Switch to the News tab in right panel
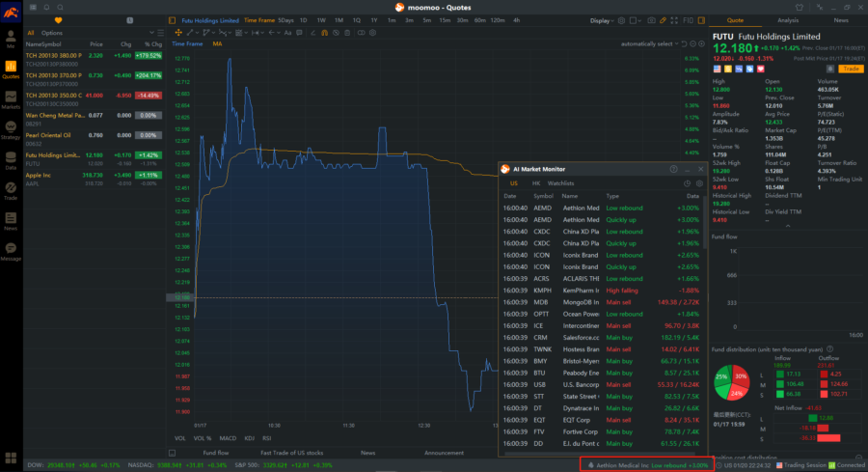This screenshot has width=868, height=472. pos(840,20)
